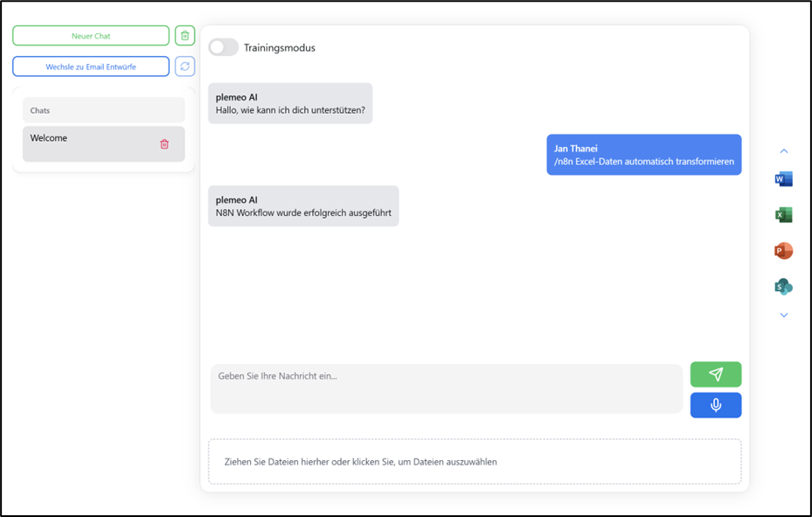Send message with the green paper plane button
Image resolution: width=812 pixels, height=517 pixels.
point(715,374)
